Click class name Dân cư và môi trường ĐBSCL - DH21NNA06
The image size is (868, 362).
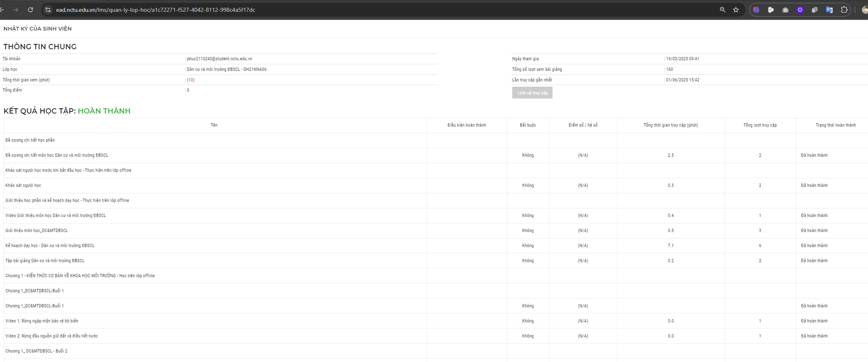(x=227, y=69)
